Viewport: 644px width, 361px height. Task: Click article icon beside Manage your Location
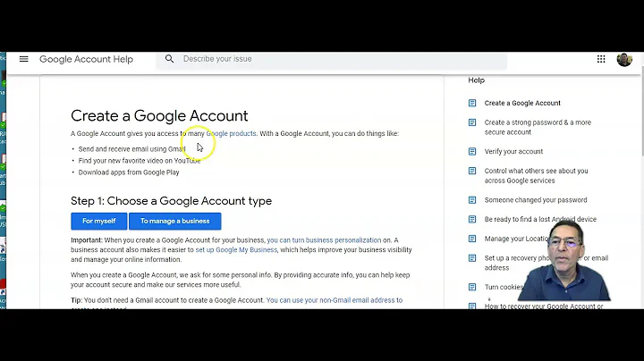coord(472,239)
